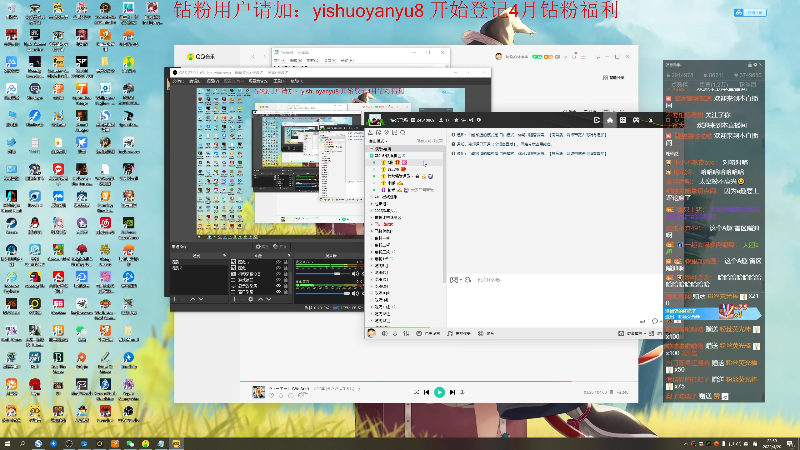This screenshot has width=800, height=450.
Task: Click the blue button at the top-right desktop corner
Action: [750, 12]
